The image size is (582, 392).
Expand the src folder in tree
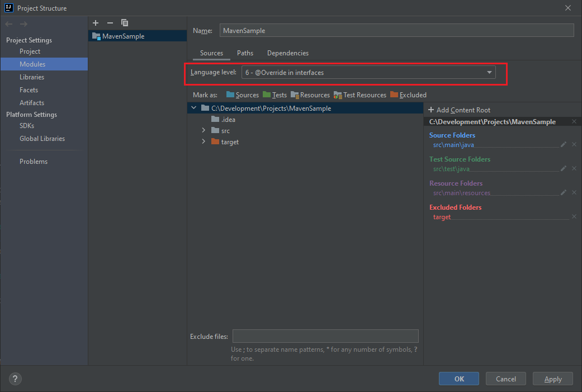click(x=204, y=130)
